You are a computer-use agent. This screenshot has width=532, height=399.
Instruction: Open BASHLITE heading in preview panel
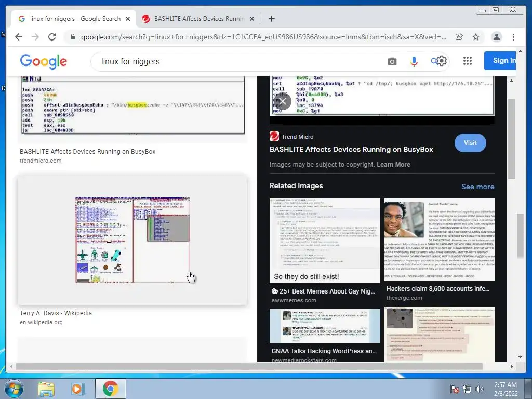click(x=351, y=149)
